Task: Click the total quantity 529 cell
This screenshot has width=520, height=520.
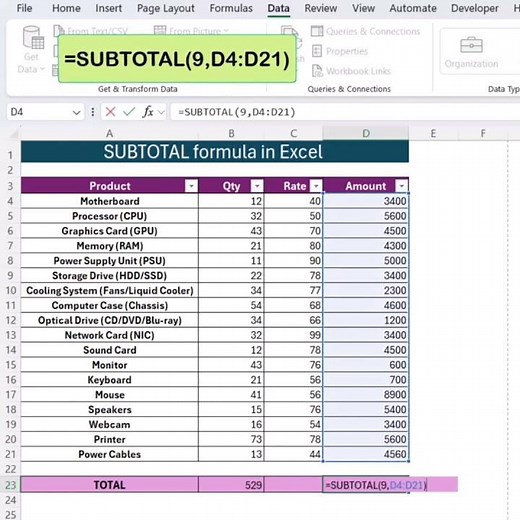Action: tap(231, 485)
